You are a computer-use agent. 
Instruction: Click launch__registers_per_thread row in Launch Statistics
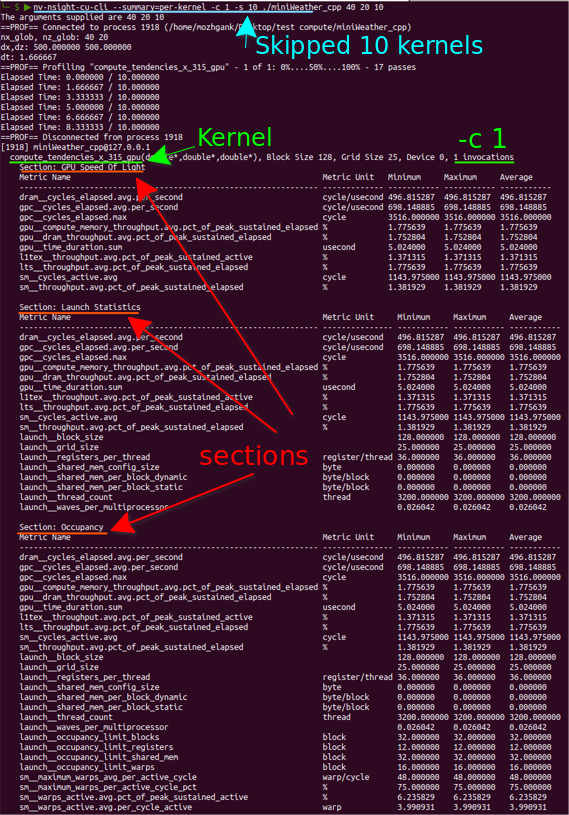coord(290,457)
